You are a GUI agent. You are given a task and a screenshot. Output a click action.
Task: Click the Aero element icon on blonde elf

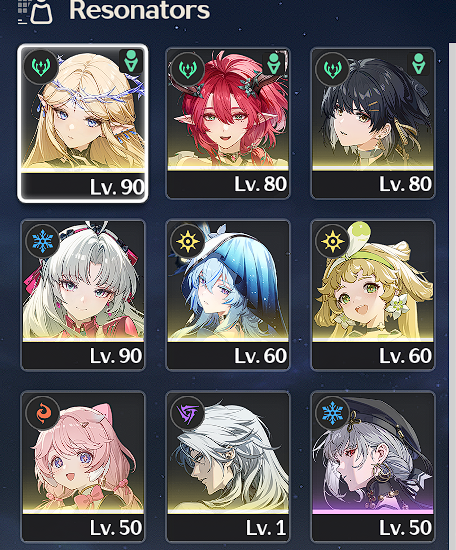[x=41, y=67]
